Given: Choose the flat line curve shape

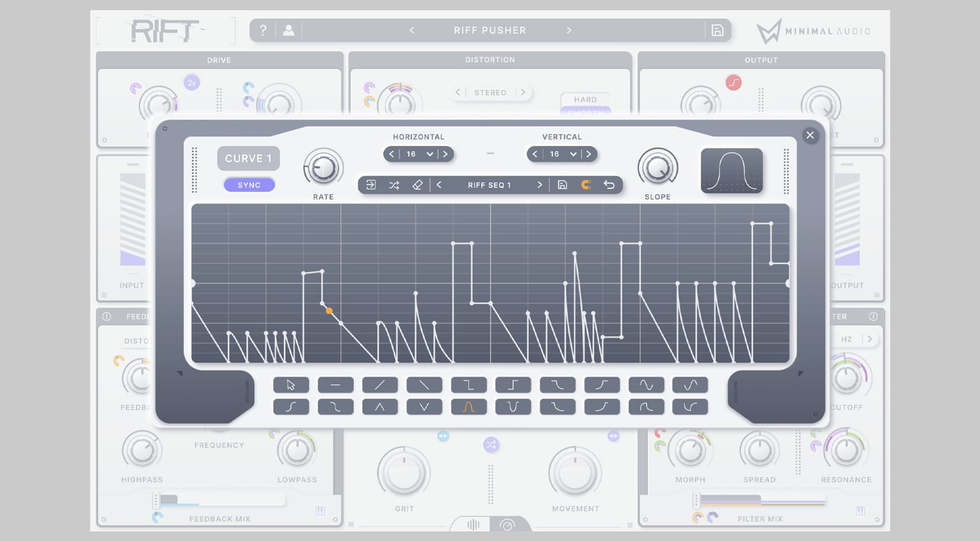Looking at the screenshot, I should pyautogui.click(x=335, y=385).
